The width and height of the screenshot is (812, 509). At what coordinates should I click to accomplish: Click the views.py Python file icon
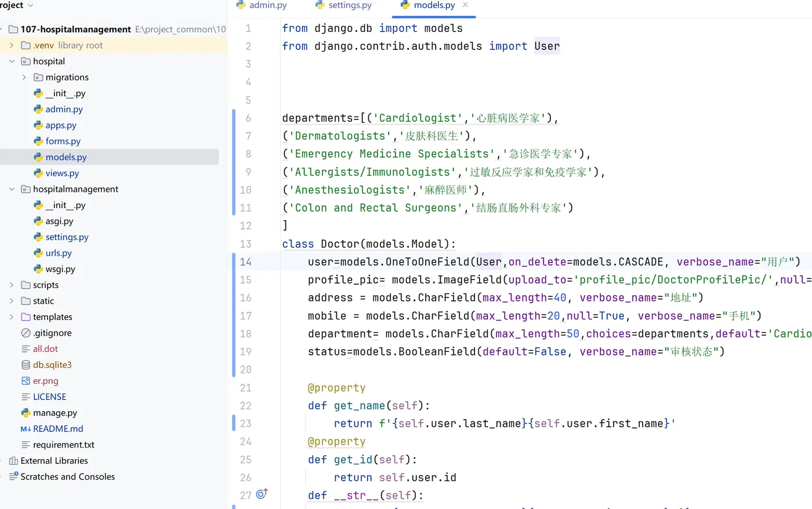click(38, 173)
